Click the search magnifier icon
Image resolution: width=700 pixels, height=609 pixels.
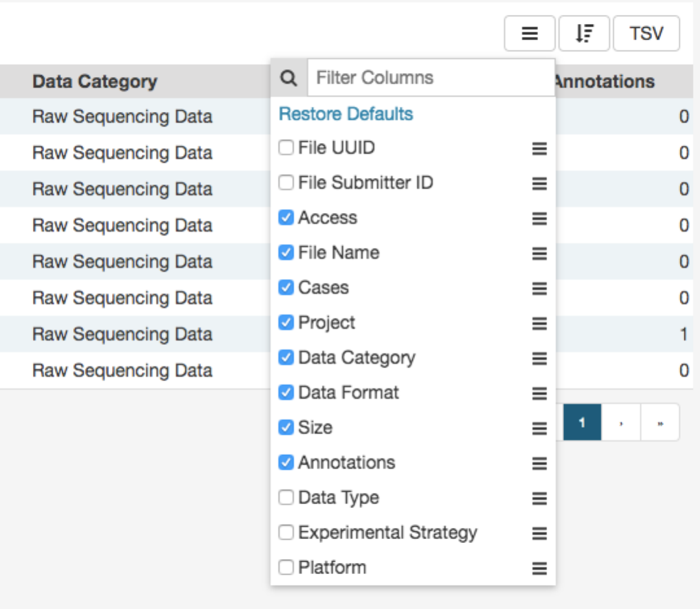click(x=289, y=78)
